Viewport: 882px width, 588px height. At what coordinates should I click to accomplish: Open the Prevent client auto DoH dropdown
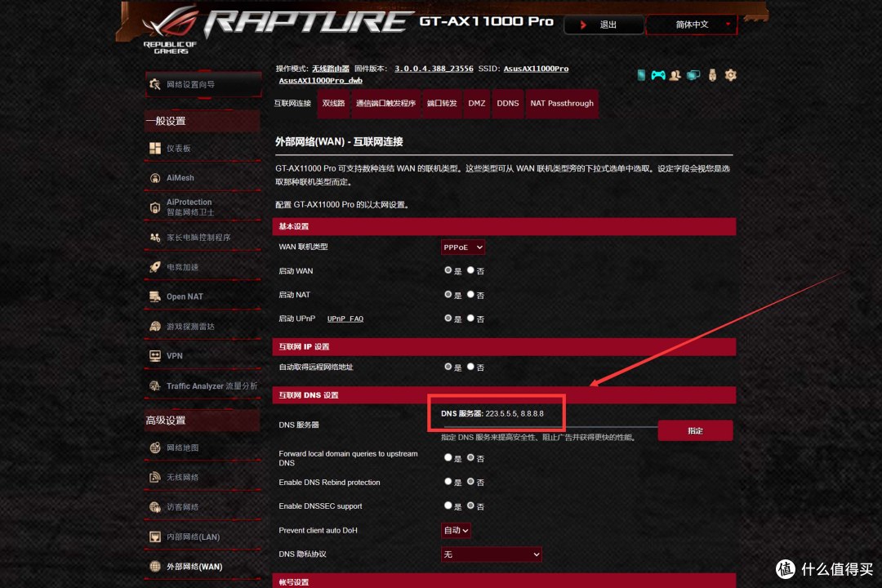coord(456,530)
